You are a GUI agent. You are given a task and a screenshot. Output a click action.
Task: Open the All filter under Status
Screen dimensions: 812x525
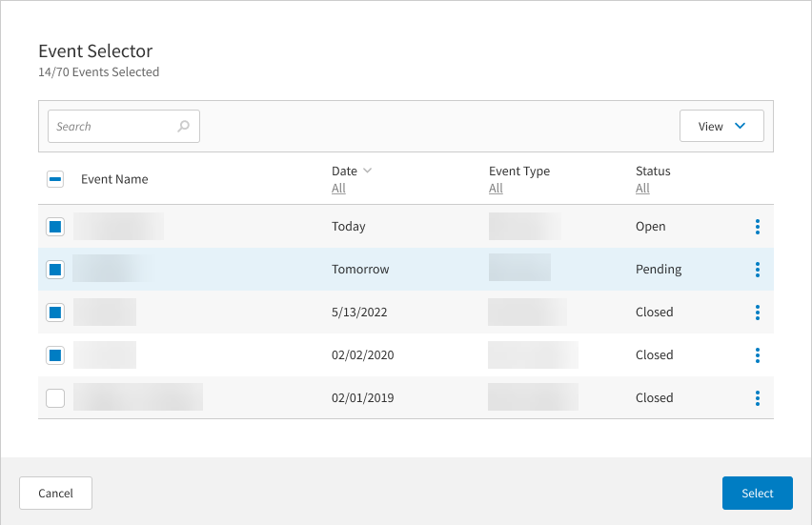point(642,189)
